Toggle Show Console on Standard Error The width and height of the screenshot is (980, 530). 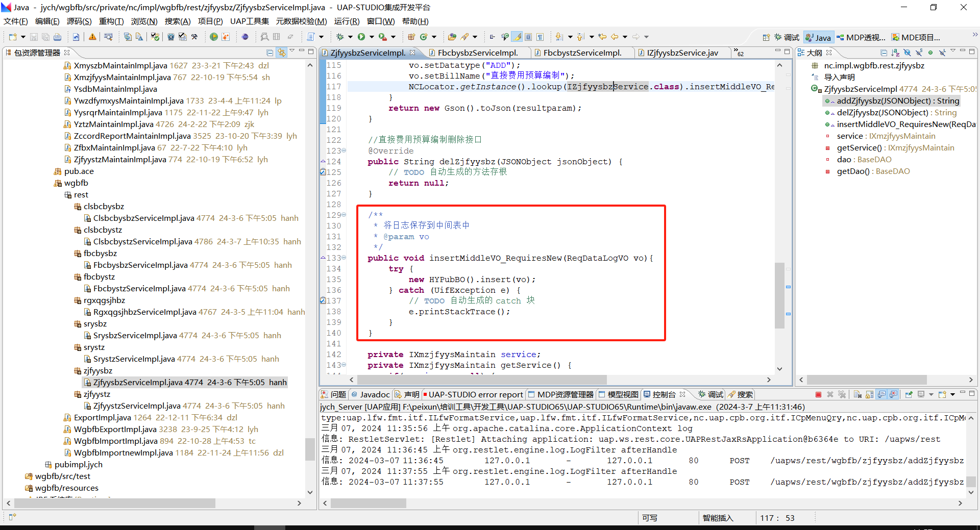(893, 394)
